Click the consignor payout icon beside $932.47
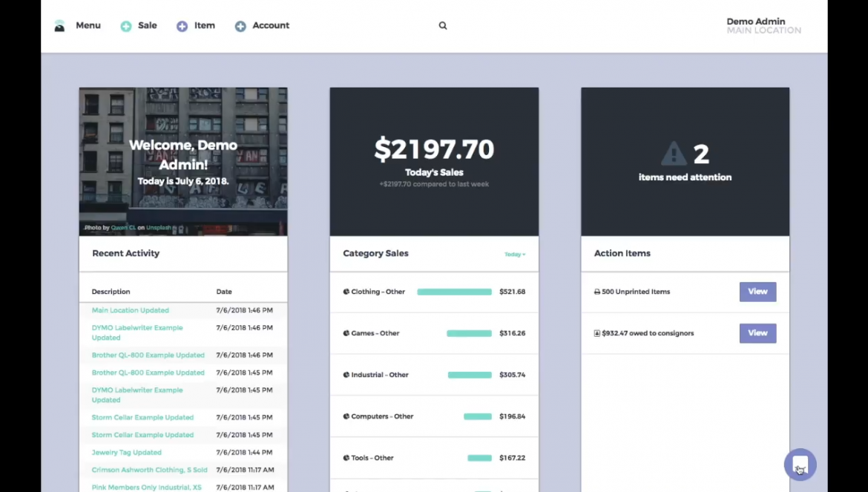Viewport: 868px width, 492px height. [x=596, y=333]
